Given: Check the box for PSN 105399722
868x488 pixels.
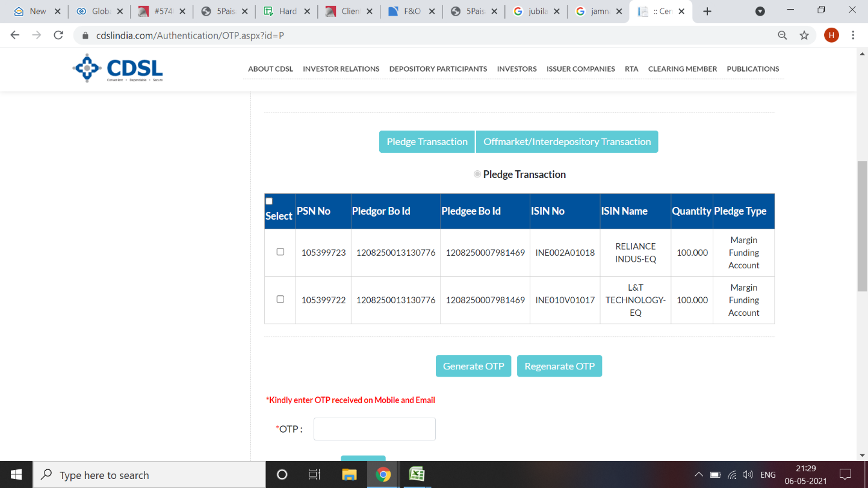Looking at the screenshot, I should [x=280, y=299].
